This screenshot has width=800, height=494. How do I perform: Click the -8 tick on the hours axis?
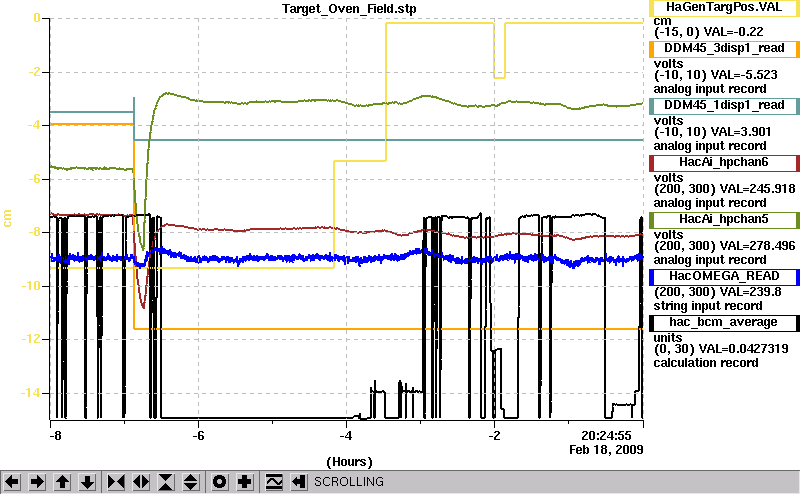[55, 435]
